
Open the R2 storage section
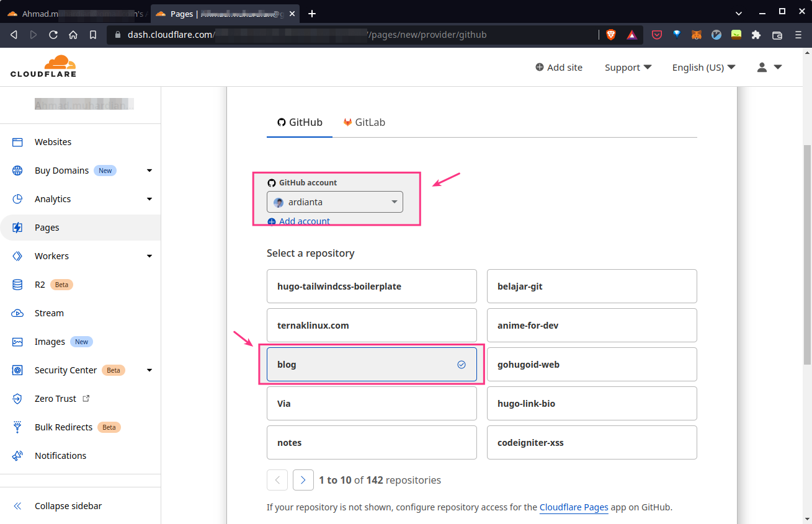[x=17, y=284]
